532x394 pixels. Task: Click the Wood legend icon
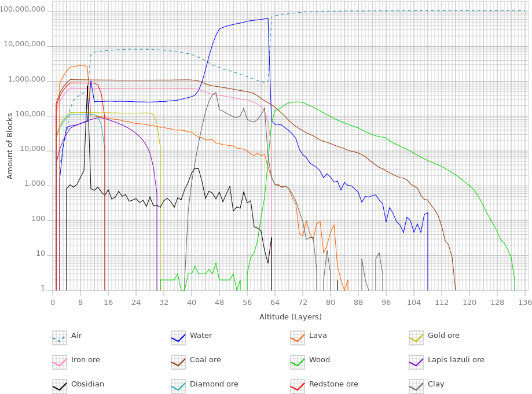point(298,362)
